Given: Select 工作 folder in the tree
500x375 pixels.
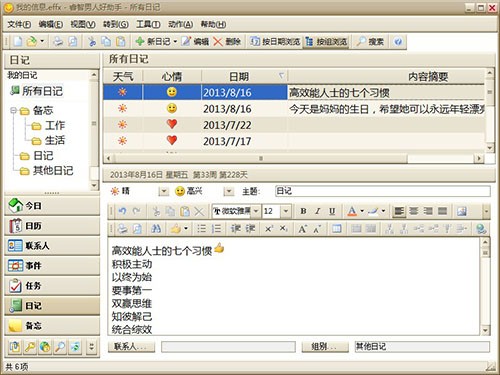Looking at the screenshot, I should point(55,125).
